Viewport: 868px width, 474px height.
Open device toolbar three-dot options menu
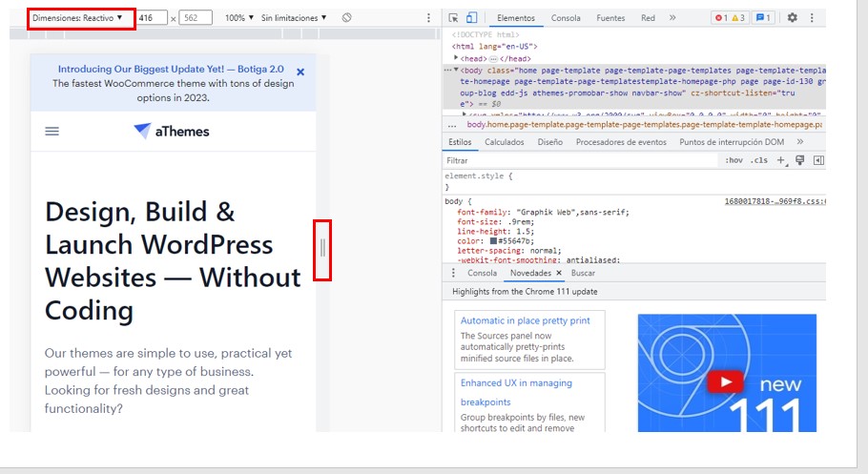tap(428, 18)
